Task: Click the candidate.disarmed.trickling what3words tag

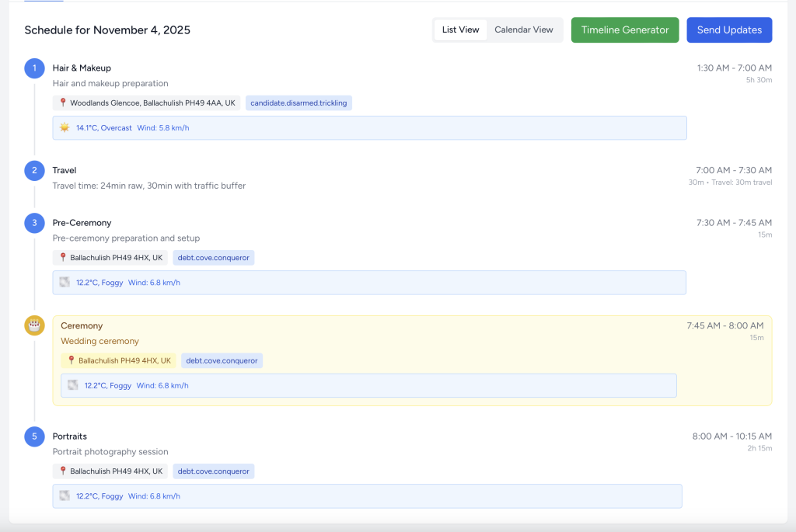Action: 298,103
